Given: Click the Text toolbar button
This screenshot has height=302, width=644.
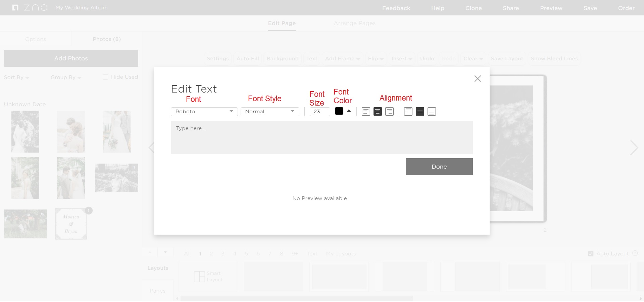Looking at the screenshot, I should click(312, 59).
